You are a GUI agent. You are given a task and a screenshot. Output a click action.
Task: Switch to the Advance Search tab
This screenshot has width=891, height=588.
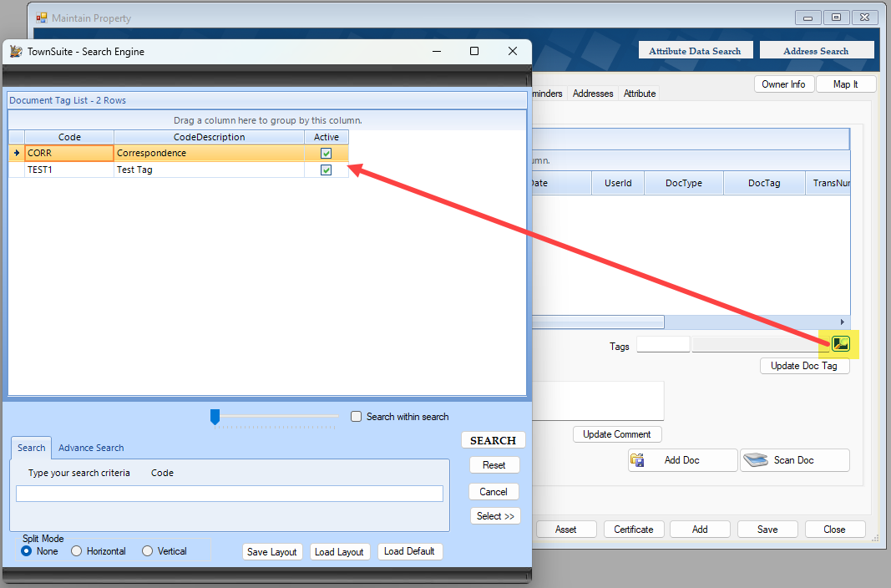pyautogui.click(x=90, y=447)
